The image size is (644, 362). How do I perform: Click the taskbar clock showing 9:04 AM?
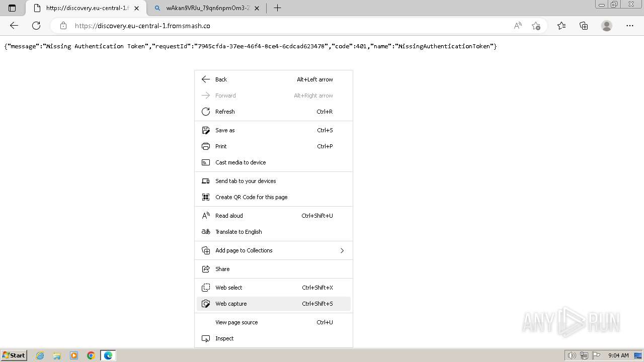[x=618, y=355]
